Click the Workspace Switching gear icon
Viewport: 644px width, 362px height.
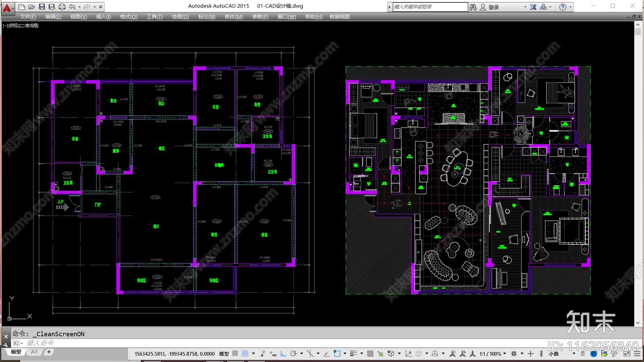(x=514, y=354)
